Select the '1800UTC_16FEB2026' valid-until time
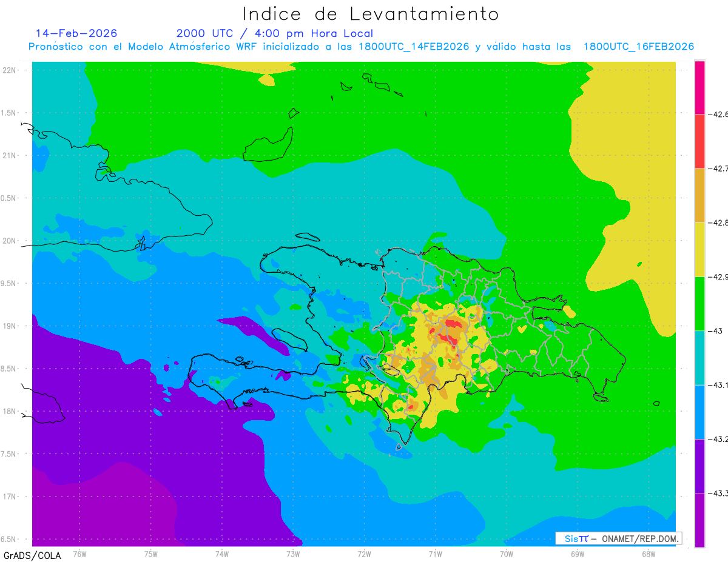 (x=639, y=47)
